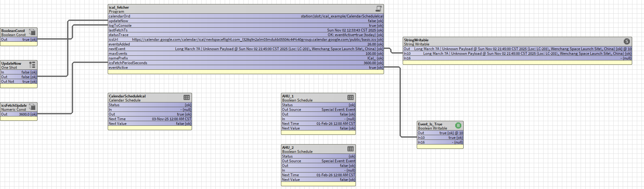Select the In10 slot of Event_Is_True
The height and width of the screenshot is (189, 644).
click(440, 138)
